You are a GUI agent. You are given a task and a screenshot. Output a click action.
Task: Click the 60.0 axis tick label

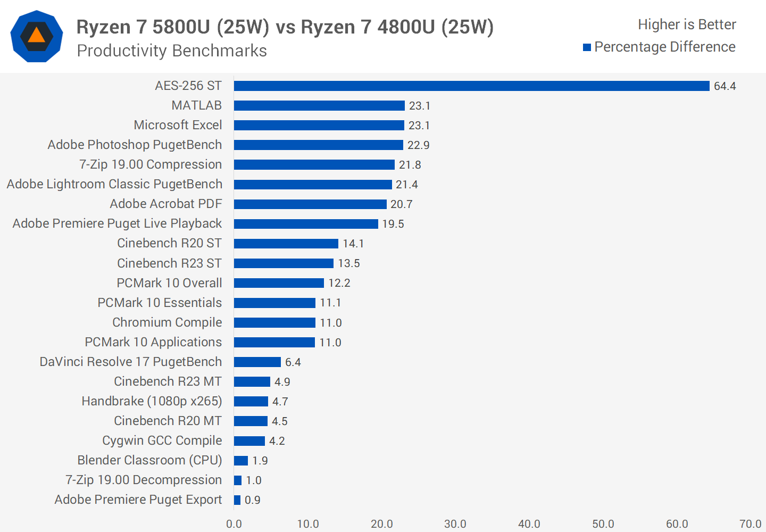pos(677,524)
